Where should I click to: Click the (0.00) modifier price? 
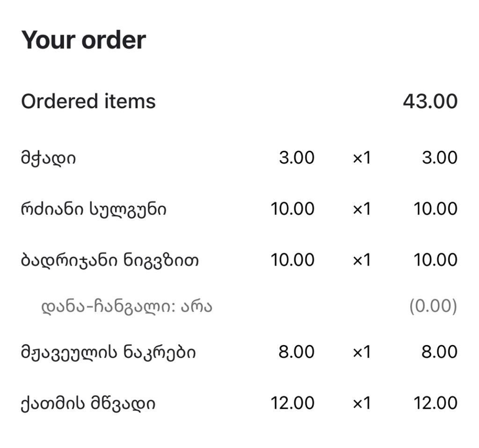(433, 306)
